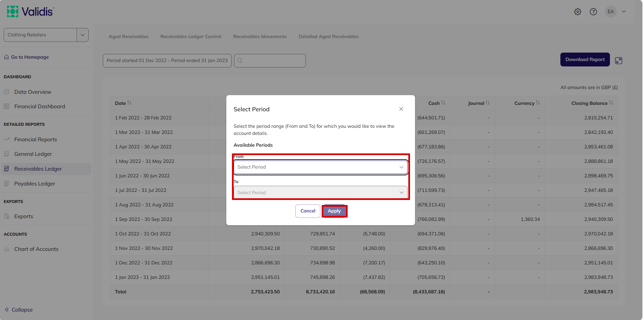Click closing balance value 2,983,948.73 in Total row
The height and width of the screenshot is (320, 644).
[x=598, y=292]
